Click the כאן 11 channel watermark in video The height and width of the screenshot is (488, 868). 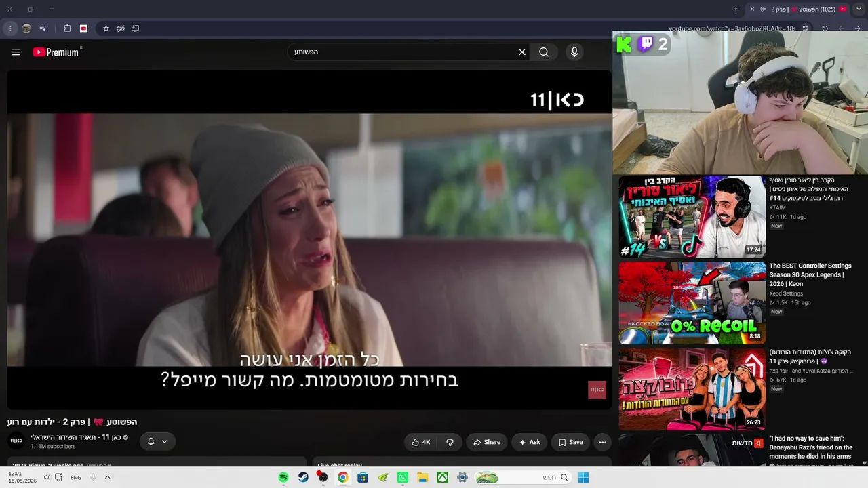tap(597, 390)
